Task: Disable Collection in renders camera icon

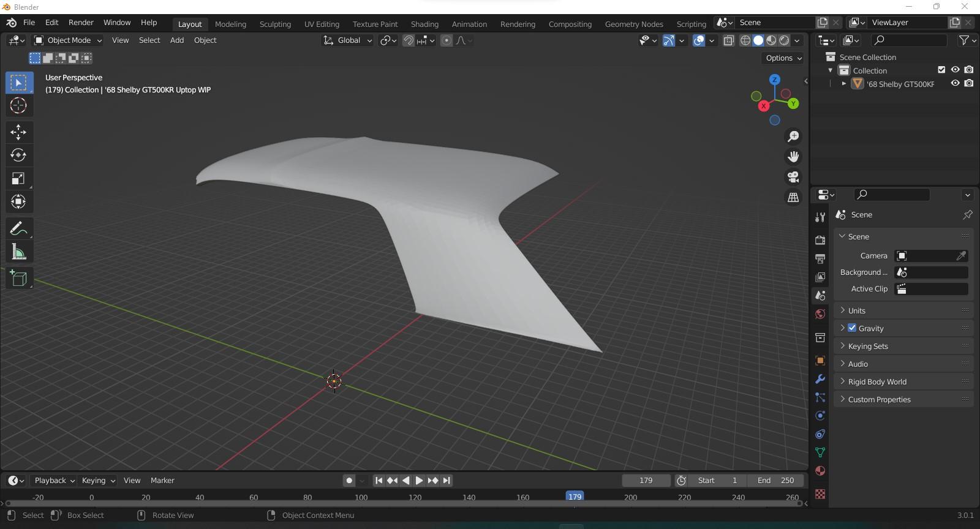Action: 969,70
